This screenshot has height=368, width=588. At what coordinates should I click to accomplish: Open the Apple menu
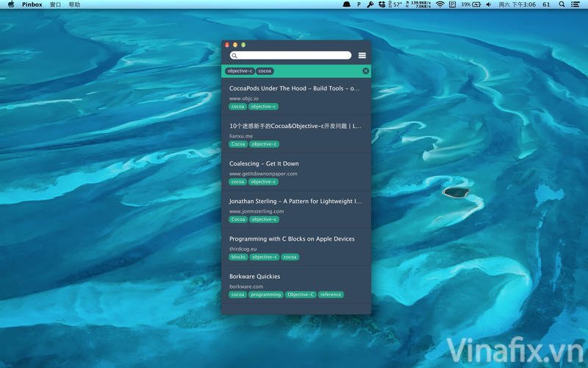tap(11, 4)
